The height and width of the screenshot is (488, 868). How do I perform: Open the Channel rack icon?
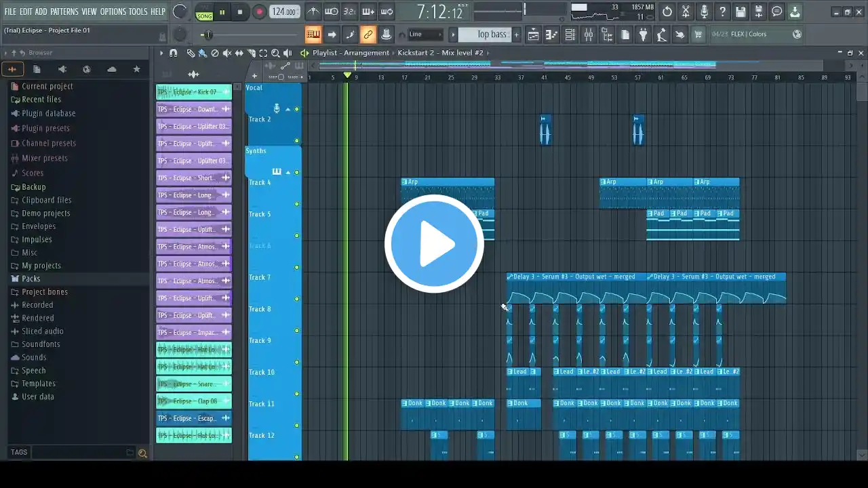[570, 35]
